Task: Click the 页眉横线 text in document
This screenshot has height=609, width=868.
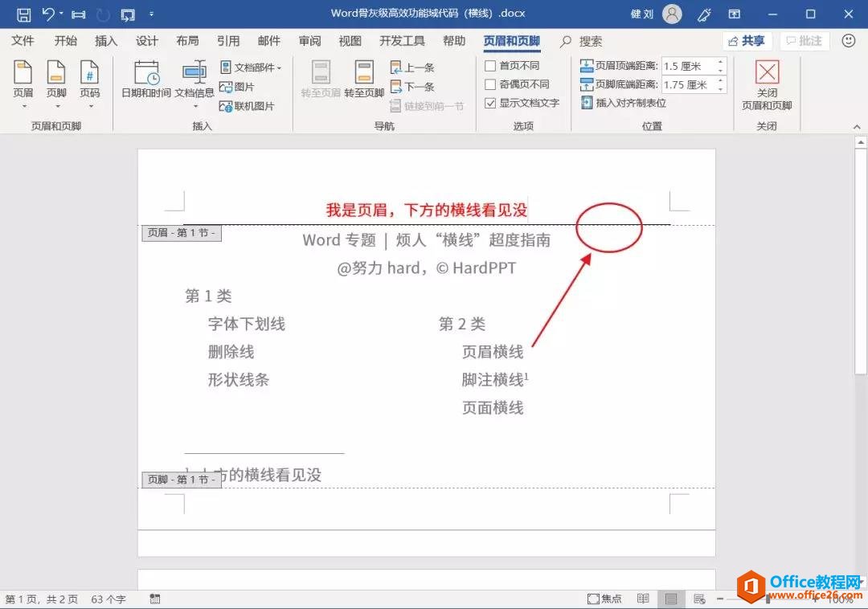Action: (493, 352)
